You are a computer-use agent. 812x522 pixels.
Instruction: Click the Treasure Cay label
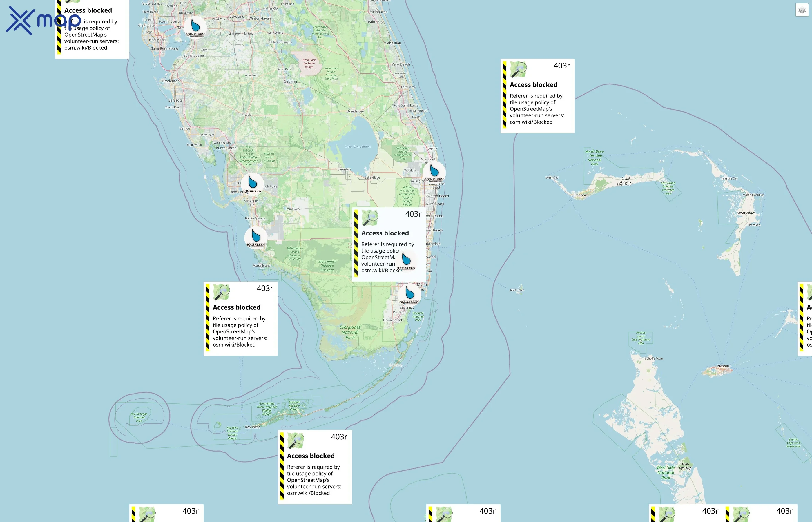pyautogui.click(x=729, y=178)
